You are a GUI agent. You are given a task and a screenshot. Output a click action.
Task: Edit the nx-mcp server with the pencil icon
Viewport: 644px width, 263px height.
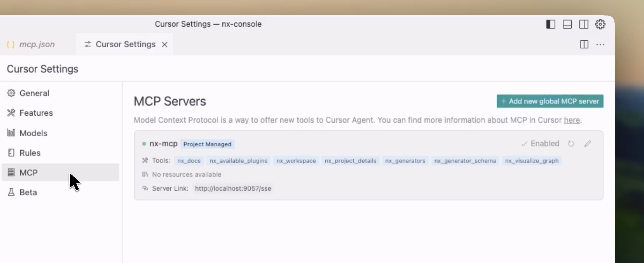point(588,144)
